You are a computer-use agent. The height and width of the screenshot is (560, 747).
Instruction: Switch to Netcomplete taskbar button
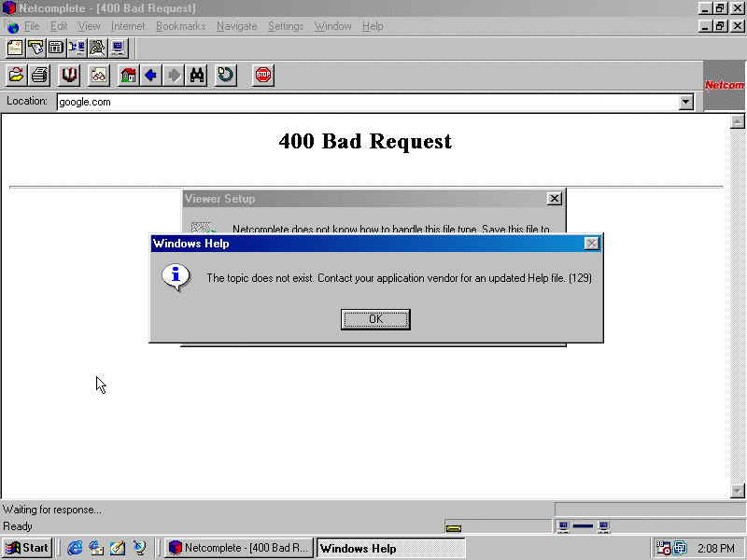[238, 548]
